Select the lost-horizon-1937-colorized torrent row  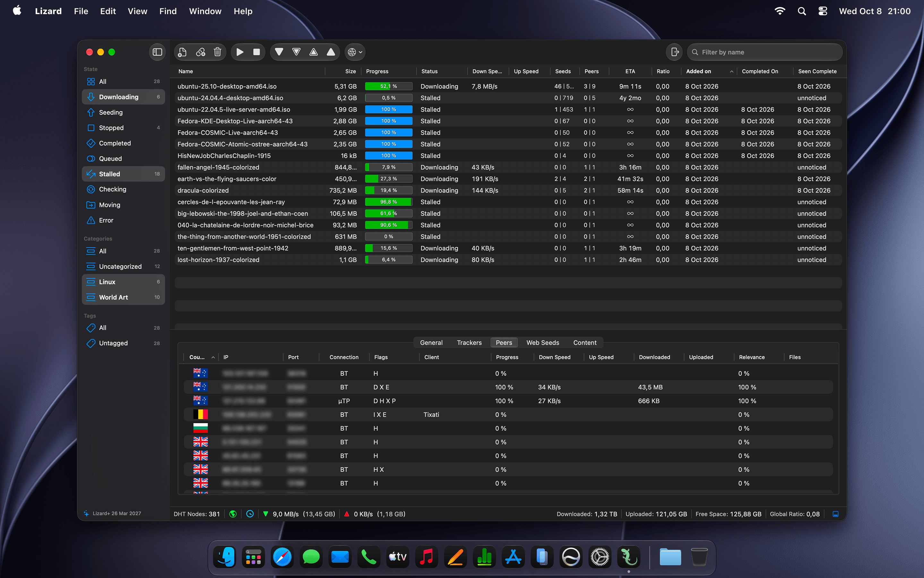point(508,260)
